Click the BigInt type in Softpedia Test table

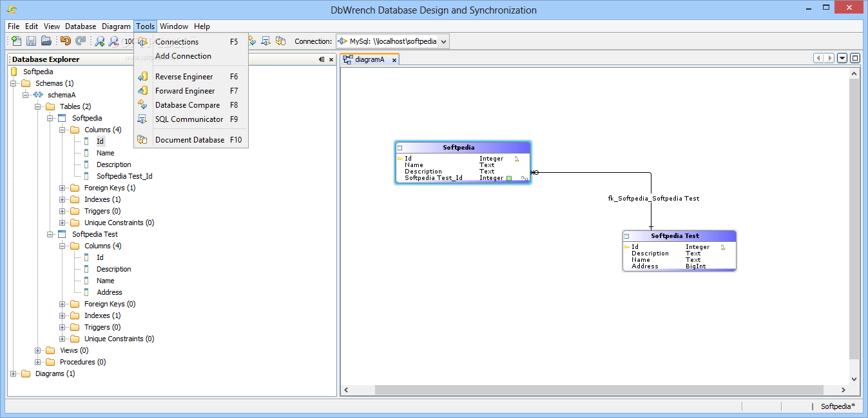[x=696, y=266]
